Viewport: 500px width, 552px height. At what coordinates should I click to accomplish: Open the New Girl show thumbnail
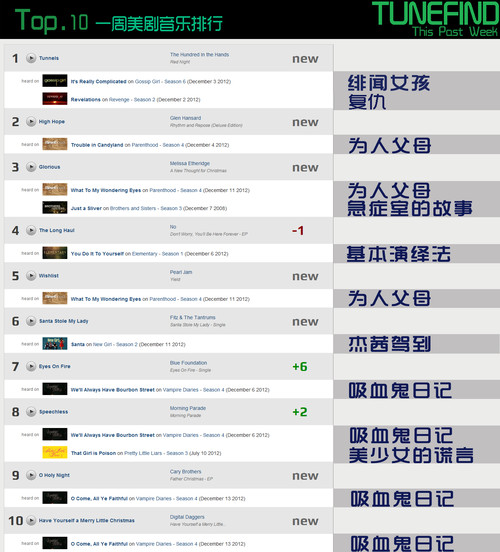[x=55, y=344]
